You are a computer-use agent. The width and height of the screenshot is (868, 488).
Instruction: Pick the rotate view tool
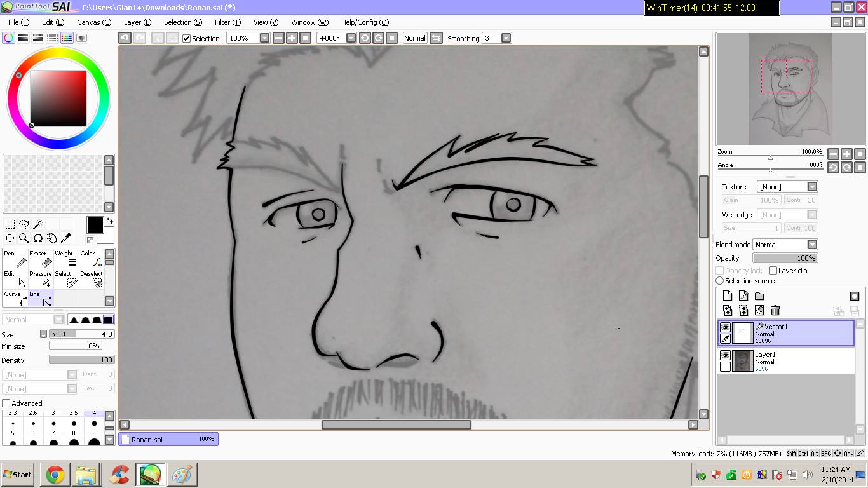[x=38, y=238]
